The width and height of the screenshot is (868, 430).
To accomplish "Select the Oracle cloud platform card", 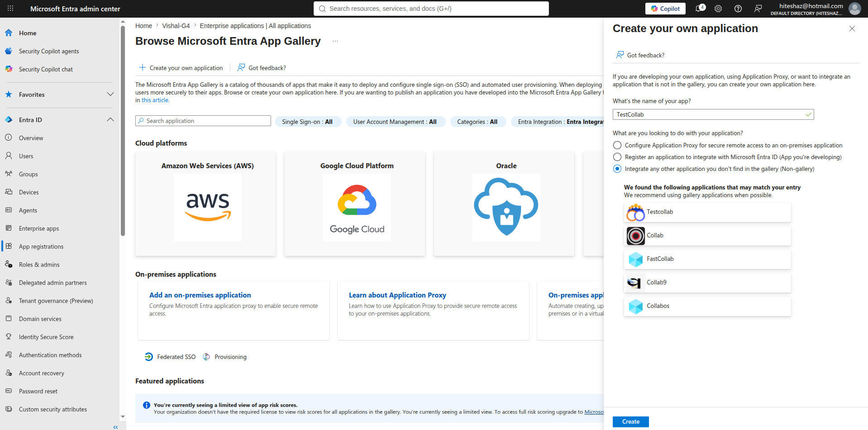I will (x=504, y=204).
